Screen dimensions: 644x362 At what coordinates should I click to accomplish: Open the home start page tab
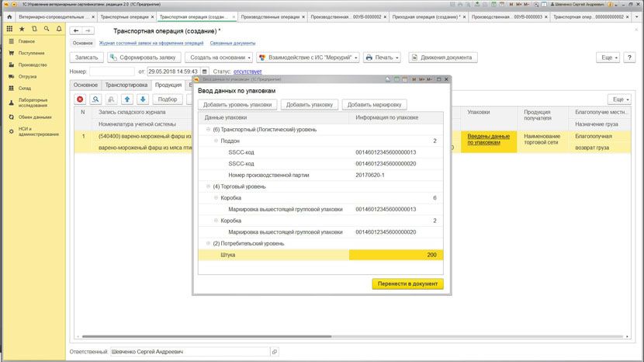(9, 17)
